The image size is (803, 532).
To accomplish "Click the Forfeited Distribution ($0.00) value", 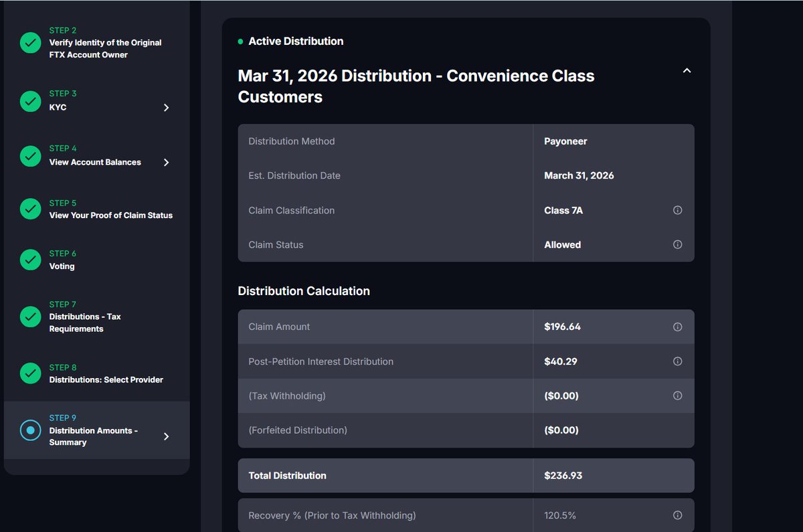I will point(561,430).
